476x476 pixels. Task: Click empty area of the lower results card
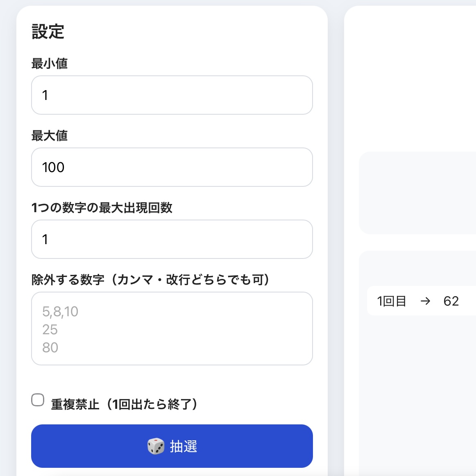(x=417, y=394)
